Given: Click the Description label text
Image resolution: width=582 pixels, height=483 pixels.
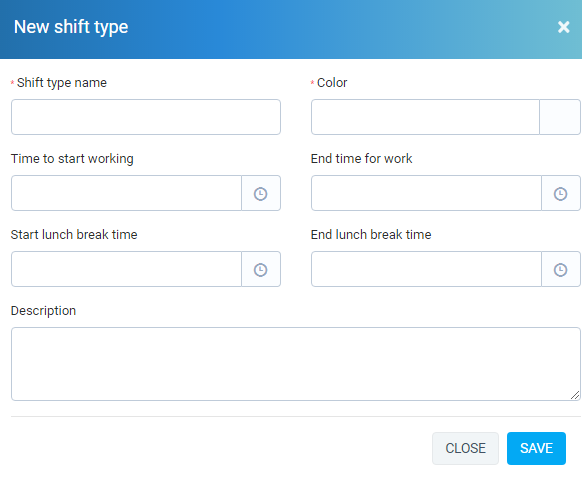Looking at the screenshot, I should [43, 311].
